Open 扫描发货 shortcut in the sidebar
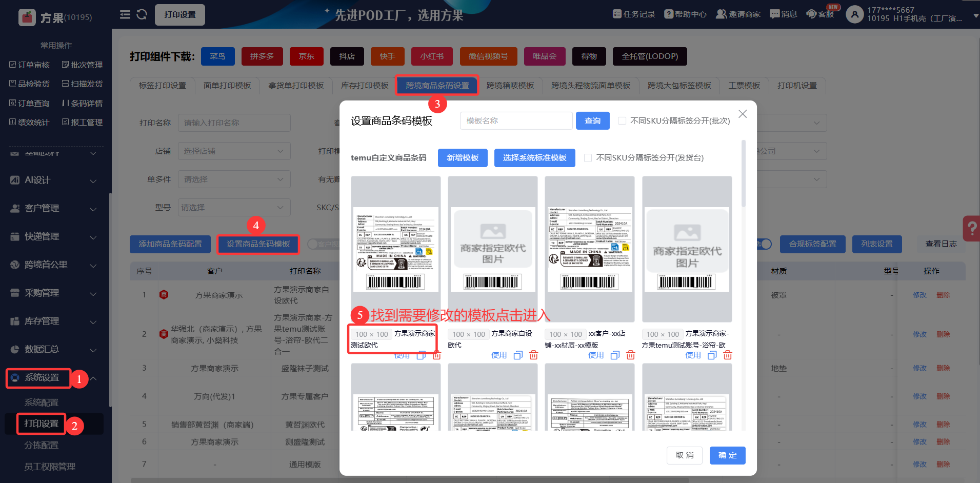The height and width of the screenshot is (483, 980). click(x=82, y=84)
